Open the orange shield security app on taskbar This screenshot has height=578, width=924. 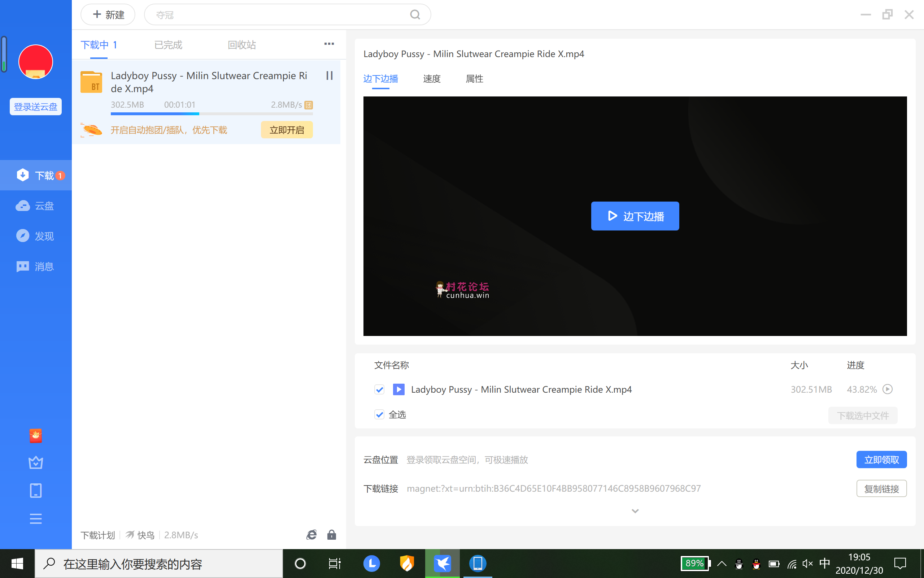[x=407, y=564]
